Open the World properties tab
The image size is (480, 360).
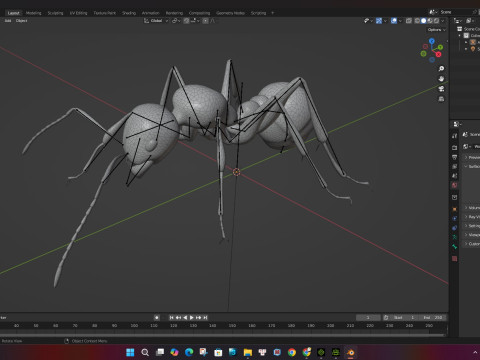click(454, 185)
